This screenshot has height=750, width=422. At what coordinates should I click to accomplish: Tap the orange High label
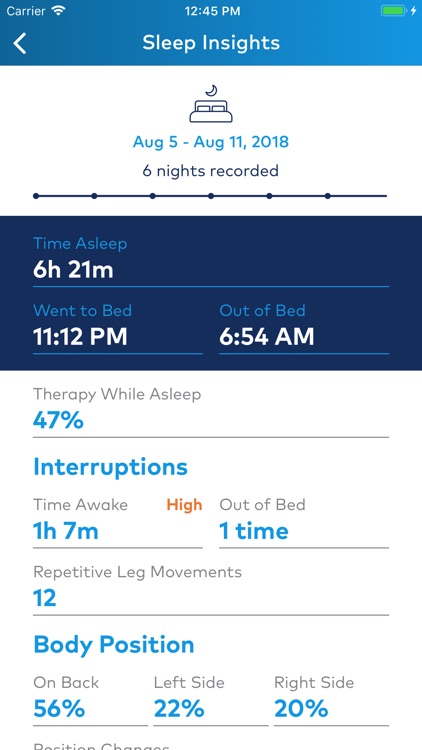(184, 505)
